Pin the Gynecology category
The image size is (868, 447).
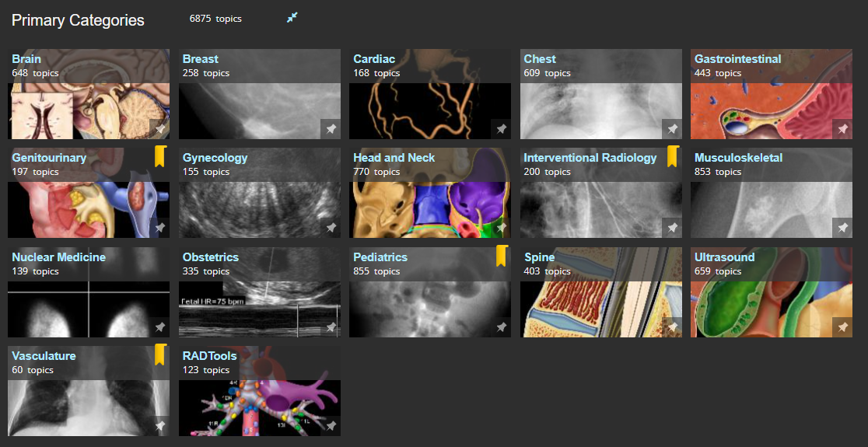(x=331, y=228)
